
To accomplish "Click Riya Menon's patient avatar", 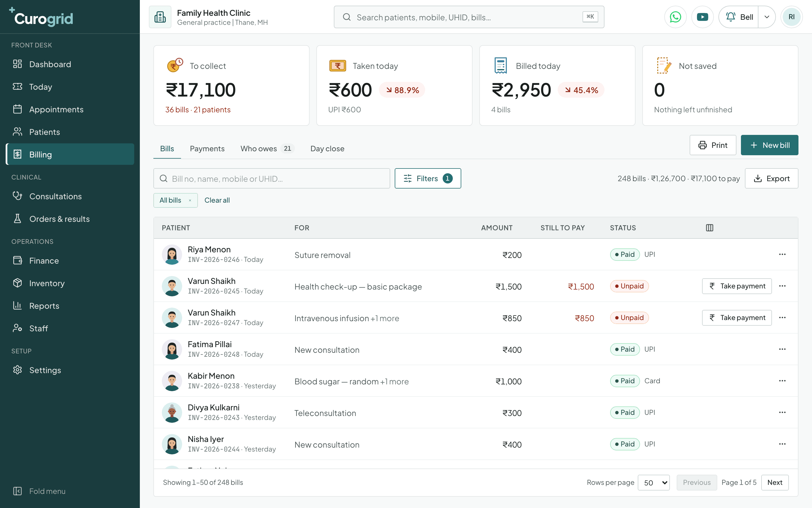I will tap(172, 255).
